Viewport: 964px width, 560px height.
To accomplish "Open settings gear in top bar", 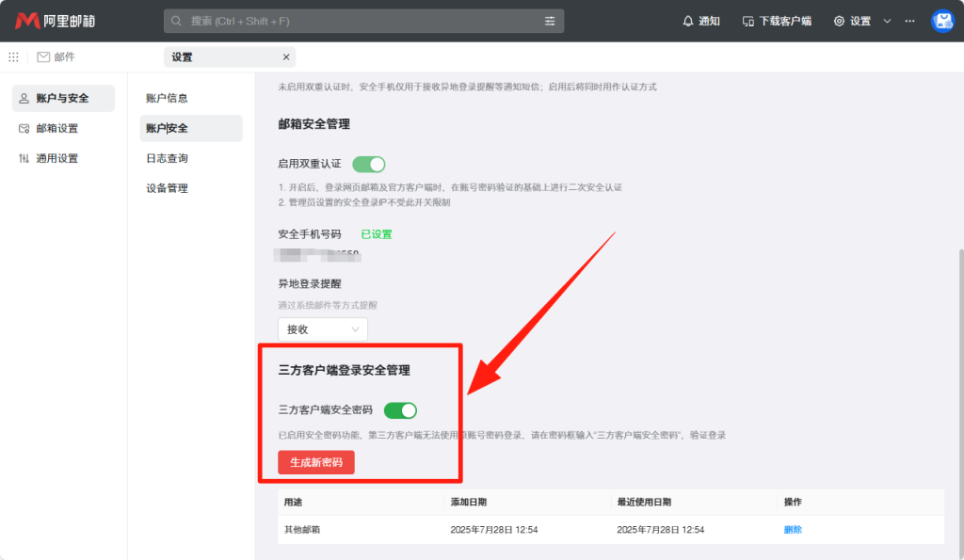I will tap(839, 21).
